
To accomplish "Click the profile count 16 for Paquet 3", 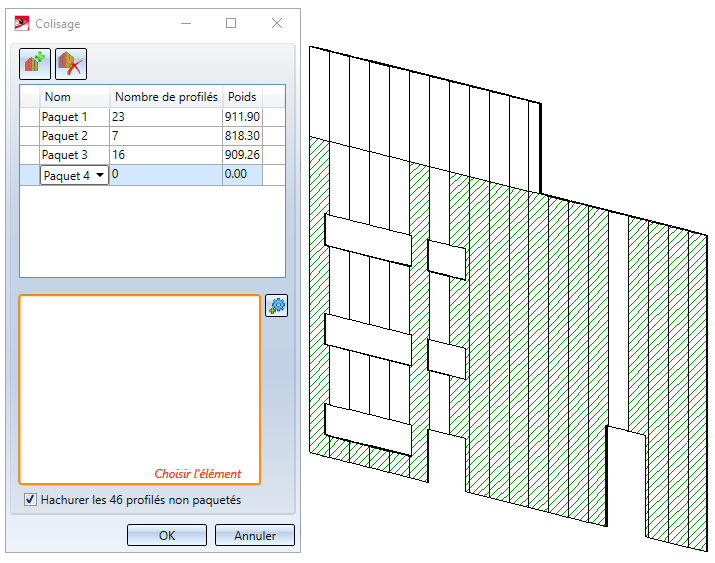I will pos(166,155).
